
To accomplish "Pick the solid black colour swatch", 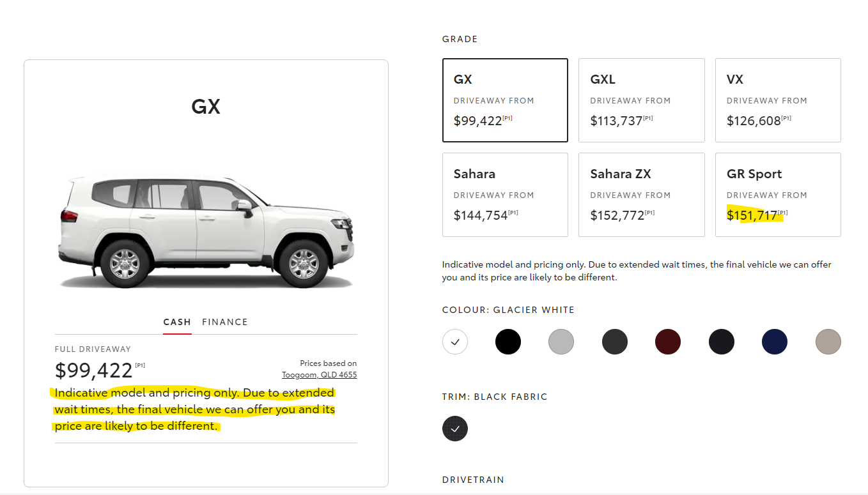I will tap(508, 342).
